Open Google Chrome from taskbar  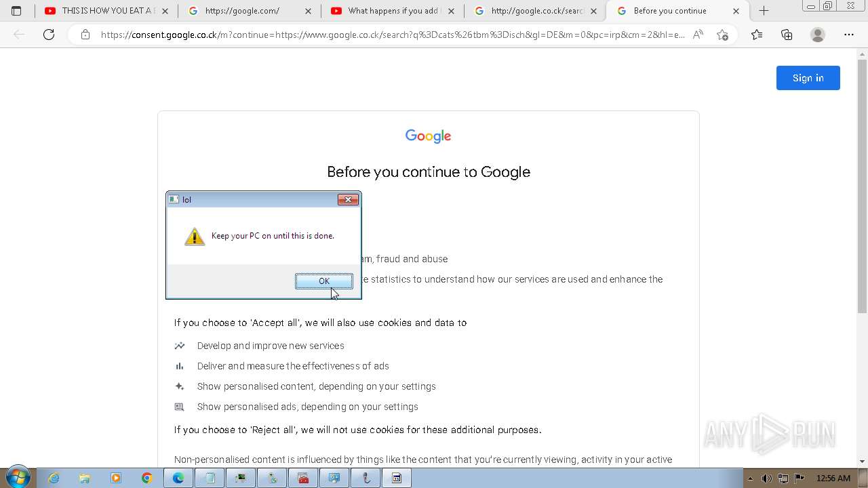pos(147,478)
